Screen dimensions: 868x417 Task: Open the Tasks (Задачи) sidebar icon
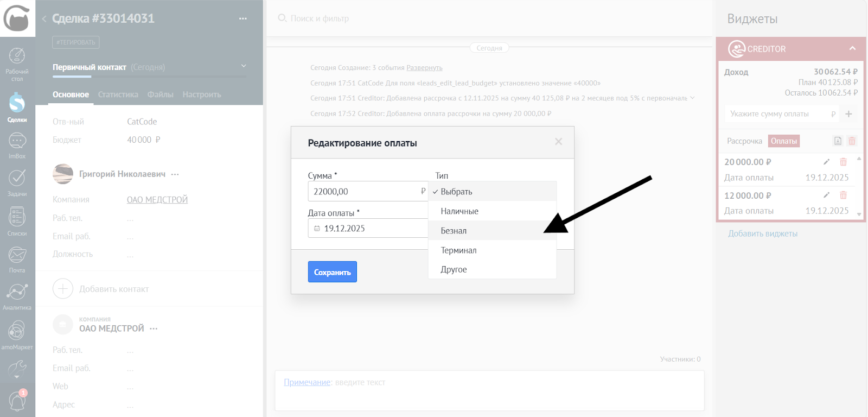[17, 181]
